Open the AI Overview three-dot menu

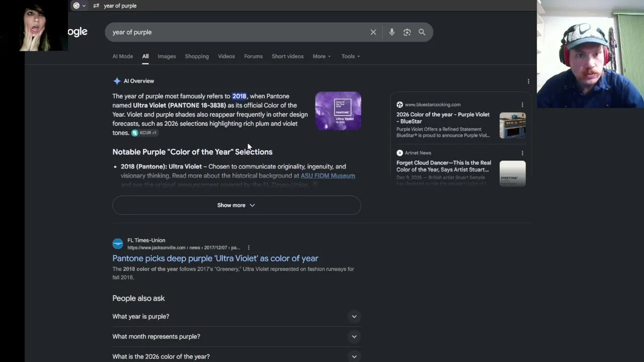pyautogui.click(x=528, y=81)
